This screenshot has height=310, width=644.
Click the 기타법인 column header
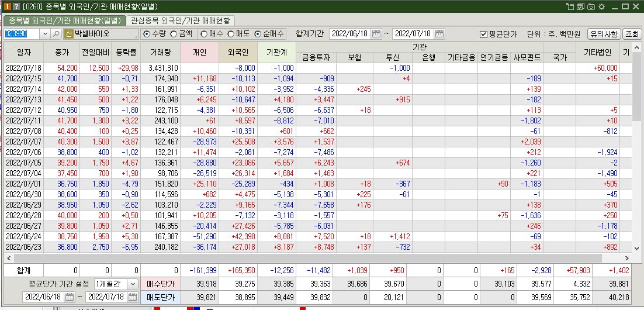(x=598, y=53)
